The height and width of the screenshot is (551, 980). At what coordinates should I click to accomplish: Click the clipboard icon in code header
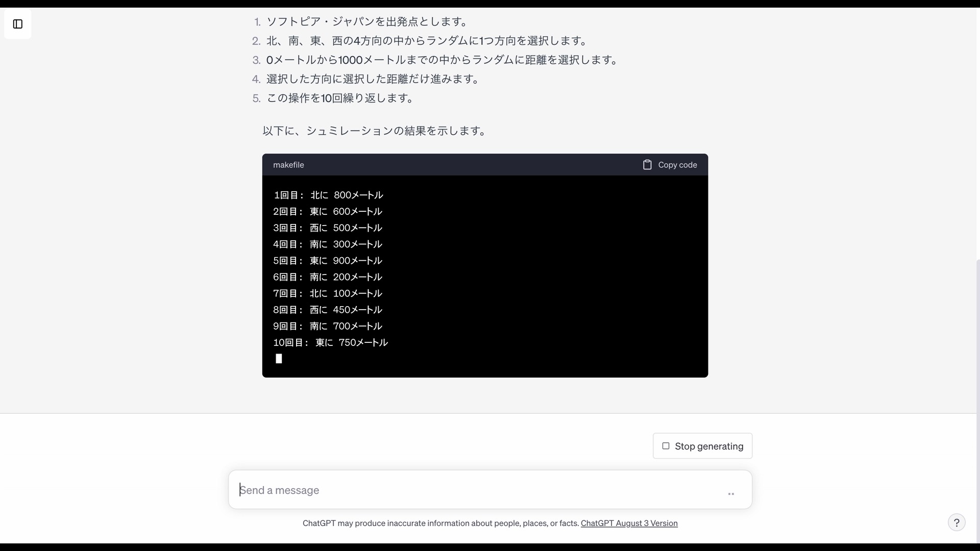click(x=647, y=165)
